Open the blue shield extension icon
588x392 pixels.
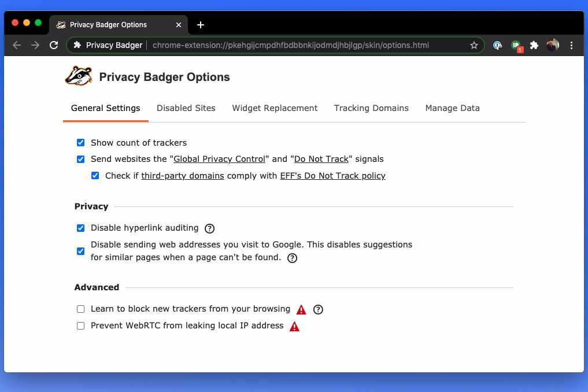point(497,46)
